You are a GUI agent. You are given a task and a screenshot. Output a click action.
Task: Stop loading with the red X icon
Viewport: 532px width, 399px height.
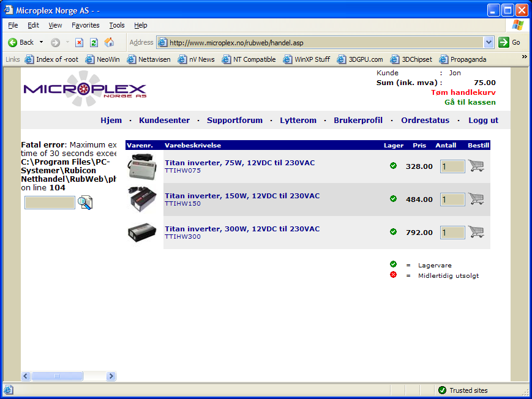79,42
